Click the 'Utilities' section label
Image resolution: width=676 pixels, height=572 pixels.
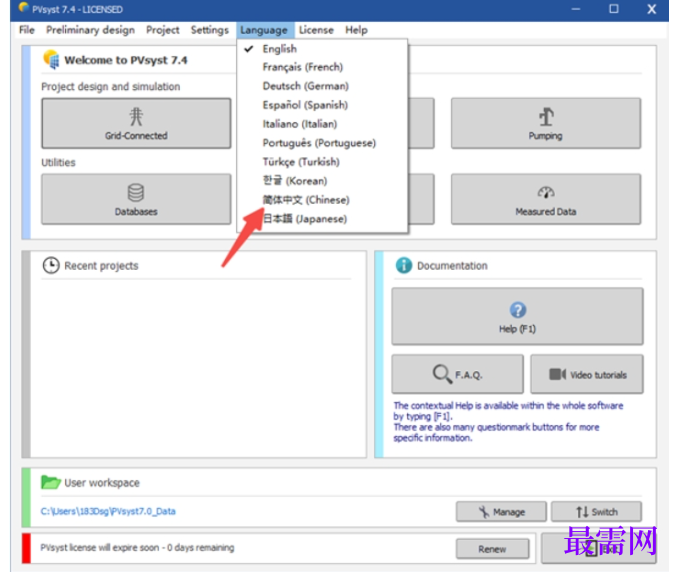tap(58, 163)
